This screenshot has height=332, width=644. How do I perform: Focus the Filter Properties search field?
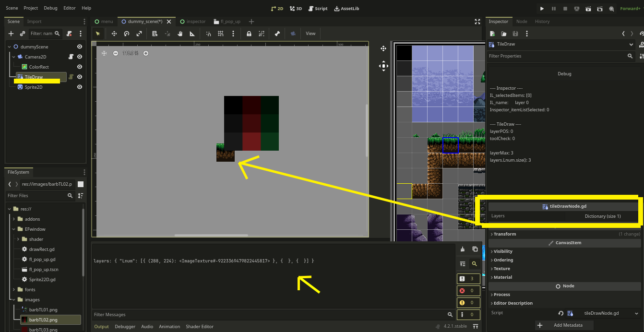(561, 56)
